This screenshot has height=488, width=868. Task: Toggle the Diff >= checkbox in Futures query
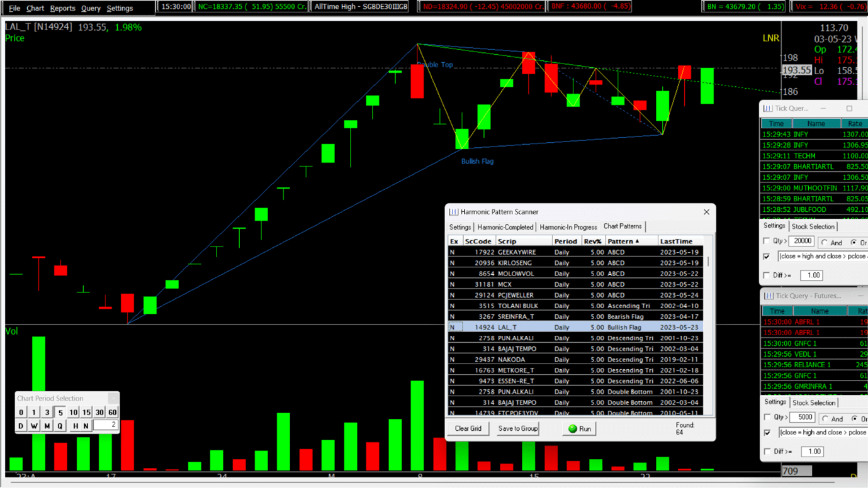point(767,452)
